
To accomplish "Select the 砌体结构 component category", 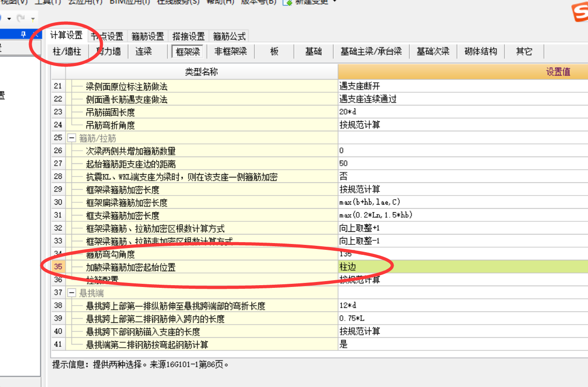I will click(481, 52).
